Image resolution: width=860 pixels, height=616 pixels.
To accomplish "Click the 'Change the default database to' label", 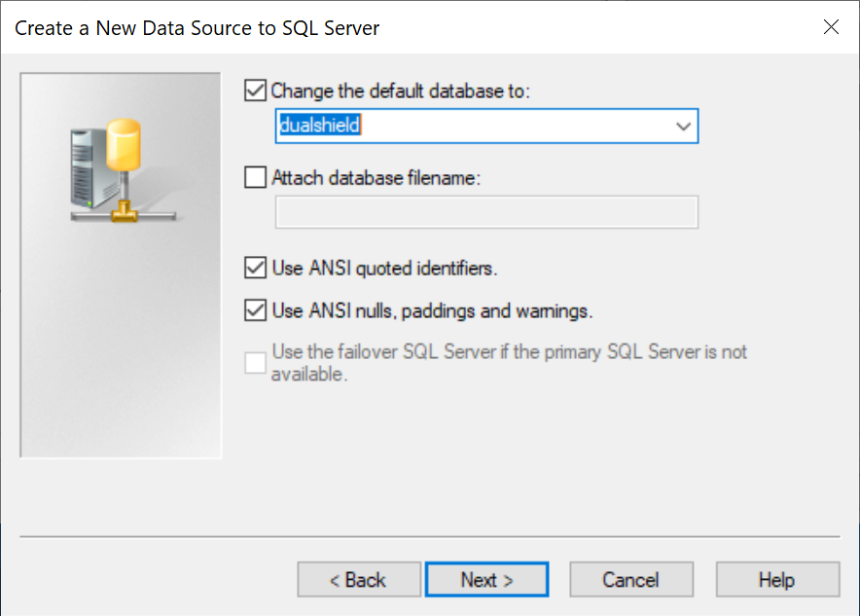I will point(400,91).
